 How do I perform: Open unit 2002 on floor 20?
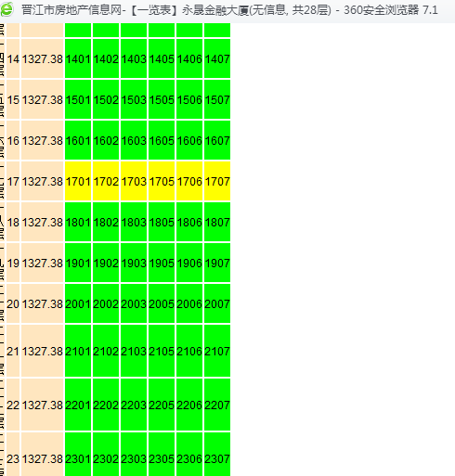coord(106,303)
